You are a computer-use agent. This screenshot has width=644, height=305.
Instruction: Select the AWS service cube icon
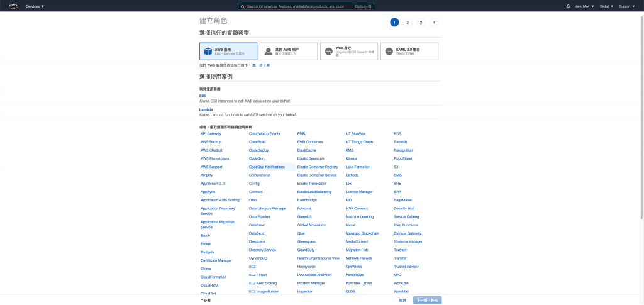pyautogui.click(x=208, y=52)
